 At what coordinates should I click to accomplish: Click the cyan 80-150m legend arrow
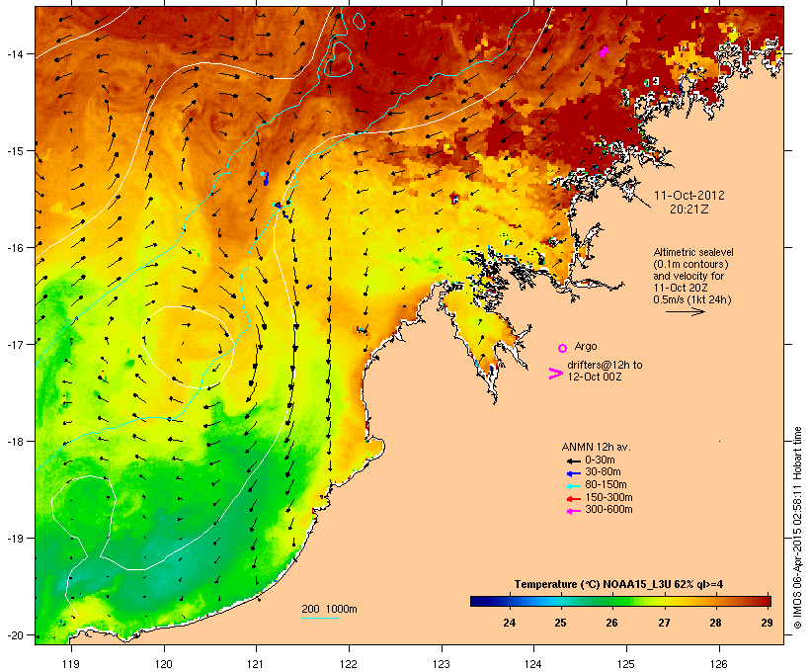[573, 486]
